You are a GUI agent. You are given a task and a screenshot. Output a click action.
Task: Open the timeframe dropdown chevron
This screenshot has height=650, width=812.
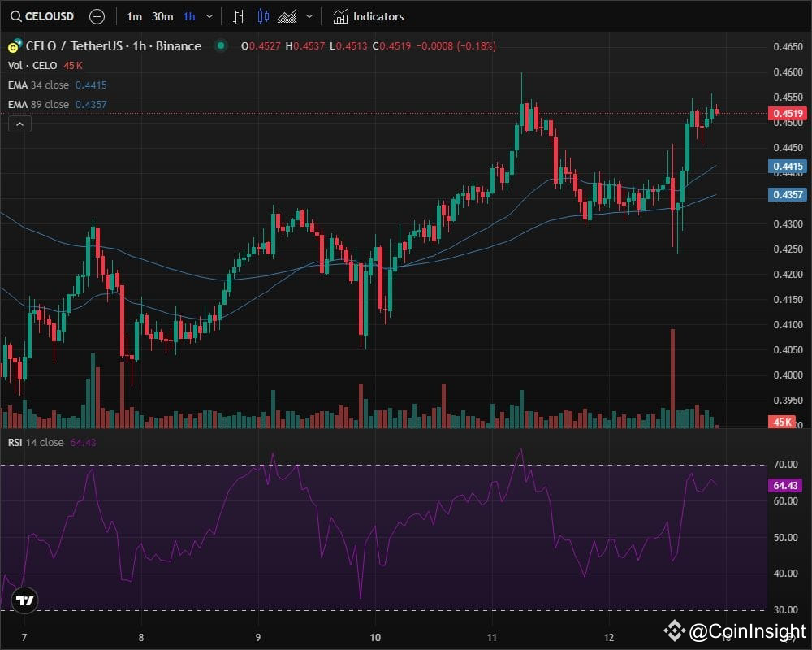coord(209,16)
